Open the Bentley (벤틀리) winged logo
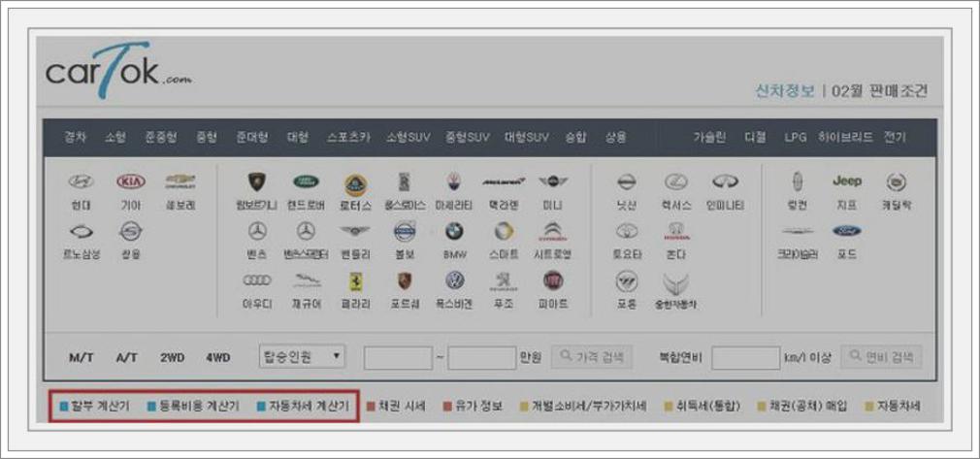Image resolution: width=980 pixels, height=459 pixels. pos(356,231)
